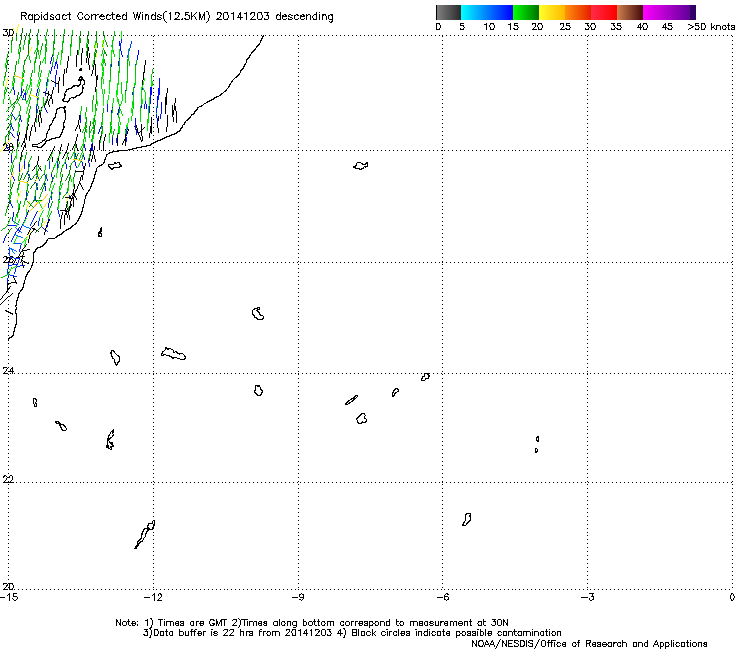Screen dimensions: 740x650
Task: Click the brown 35-40 knots color band
Action: pos(630,12)
